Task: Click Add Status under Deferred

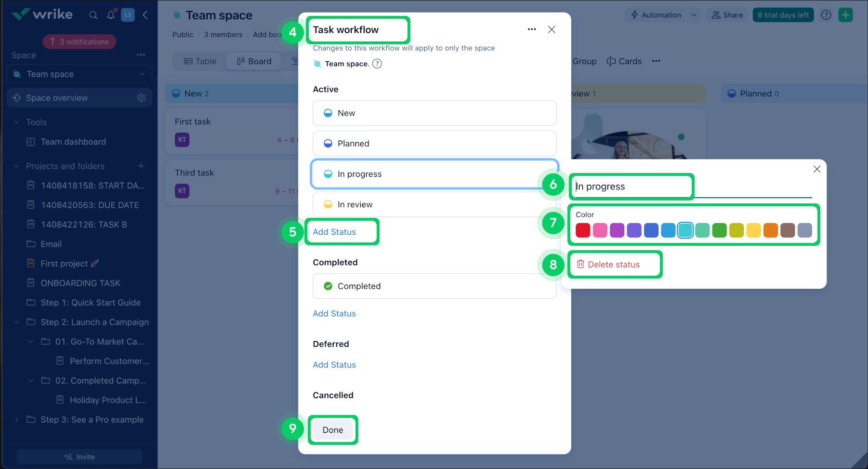Action: pos(334,364)
